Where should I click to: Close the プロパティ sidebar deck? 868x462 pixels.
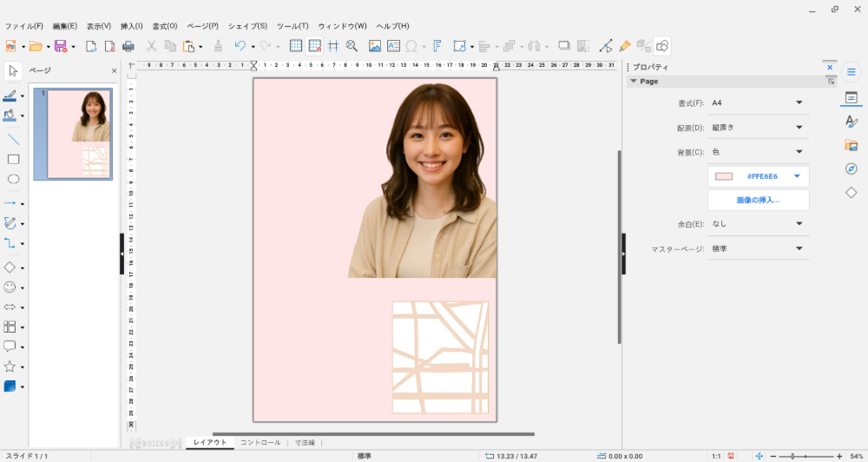click(830, 68)
